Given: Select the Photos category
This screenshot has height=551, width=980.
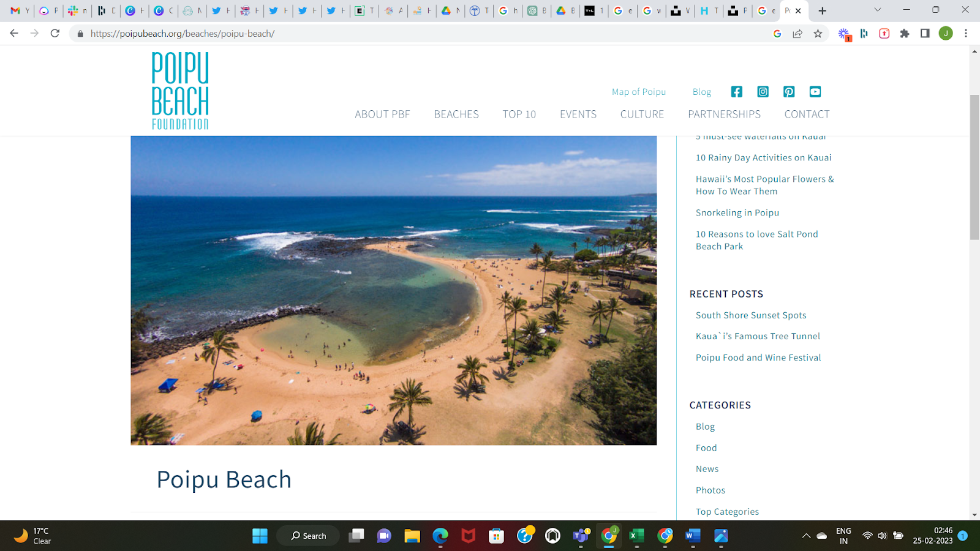Looking at the screenshot, I should click(x=710, y=490).
